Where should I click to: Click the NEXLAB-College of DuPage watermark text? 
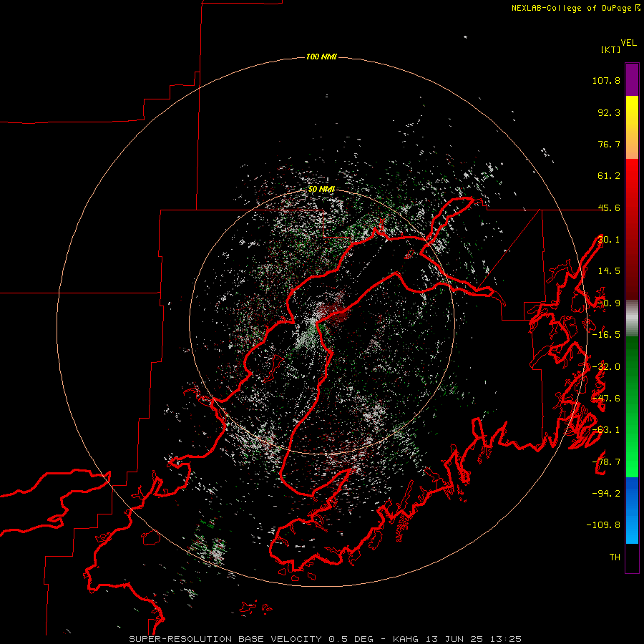(x=575, y=8)
